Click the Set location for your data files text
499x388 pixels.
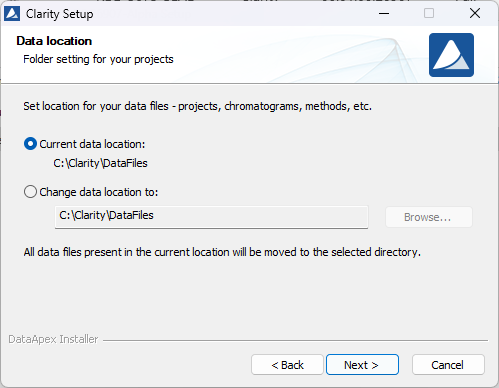[197, 106]
